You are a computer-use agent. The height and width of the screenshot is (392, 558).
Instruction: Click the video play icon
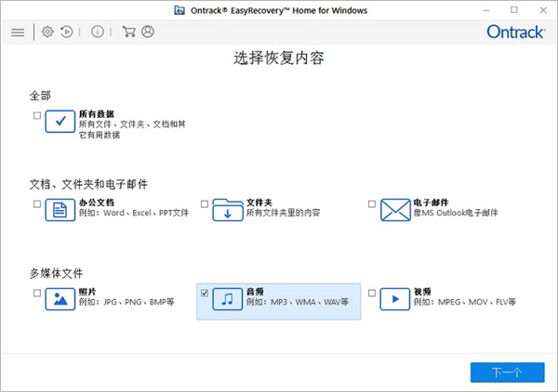tap(395, 299)
